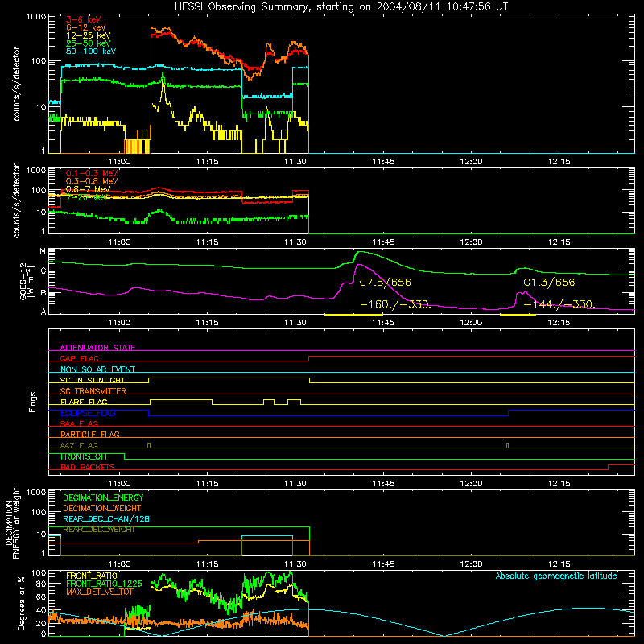This screenshot has width=644, height=644.
Task: Click the -160./-330. position annotation
Action: 395,304
